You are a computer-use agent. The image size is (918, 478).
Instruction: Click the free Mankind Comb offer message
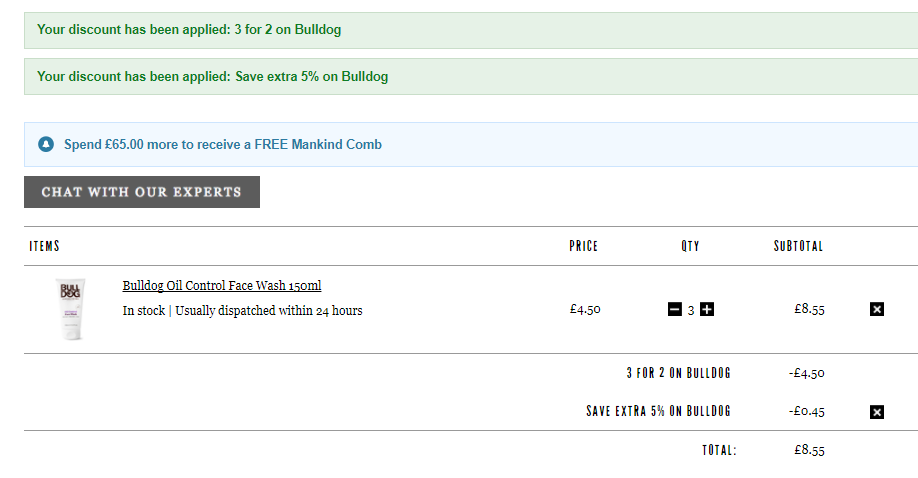222,145
